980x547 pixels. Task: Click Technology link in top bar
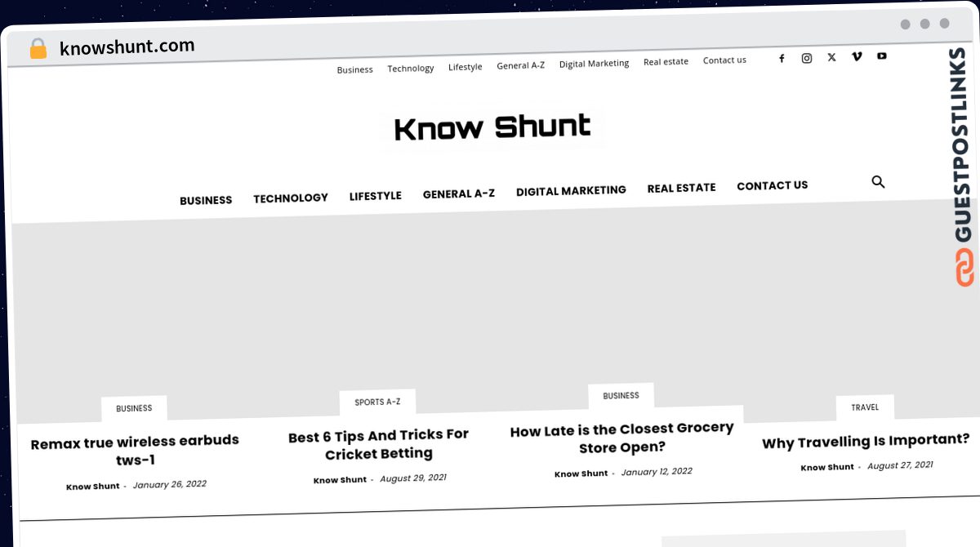(411, 69)
